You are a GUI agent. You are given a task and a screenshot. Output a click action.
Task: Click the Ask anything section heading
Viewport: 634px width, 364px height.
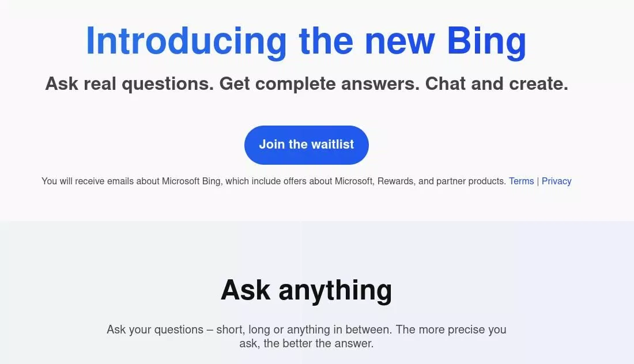pyautogui.click(x=306, y=290)
